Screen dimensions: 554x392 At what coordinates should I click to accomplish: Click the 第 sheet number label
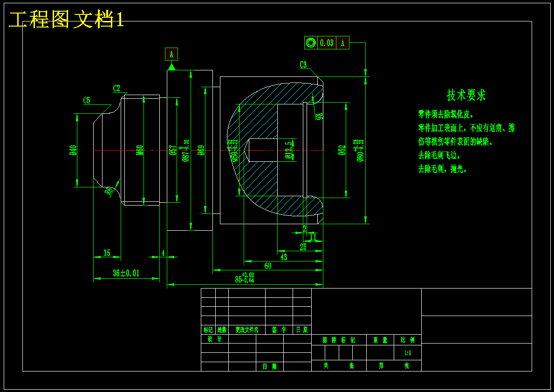pos(381,366)
